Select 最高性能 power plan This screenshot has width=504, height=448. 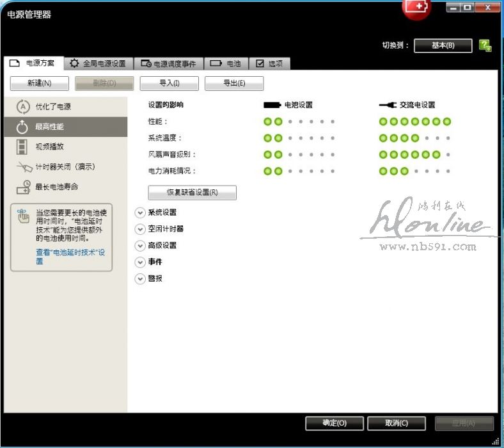click(x=49, y=127)
